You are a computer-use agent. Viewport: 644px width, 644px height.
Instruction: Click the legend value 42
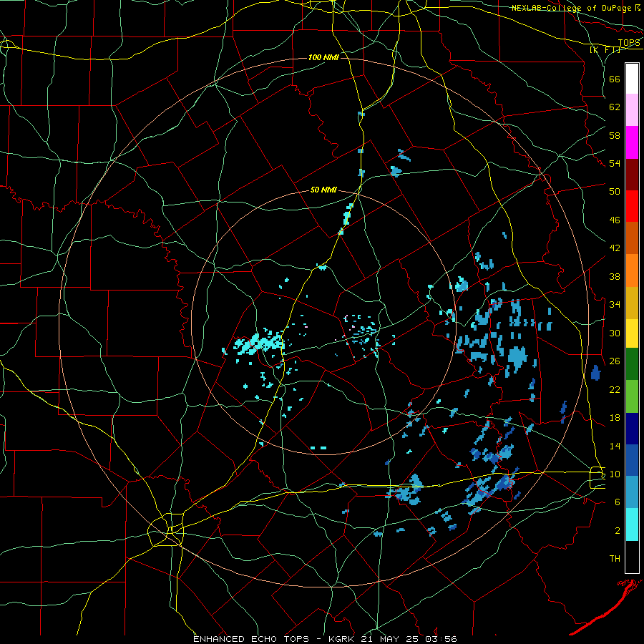[x=615, y=248]
